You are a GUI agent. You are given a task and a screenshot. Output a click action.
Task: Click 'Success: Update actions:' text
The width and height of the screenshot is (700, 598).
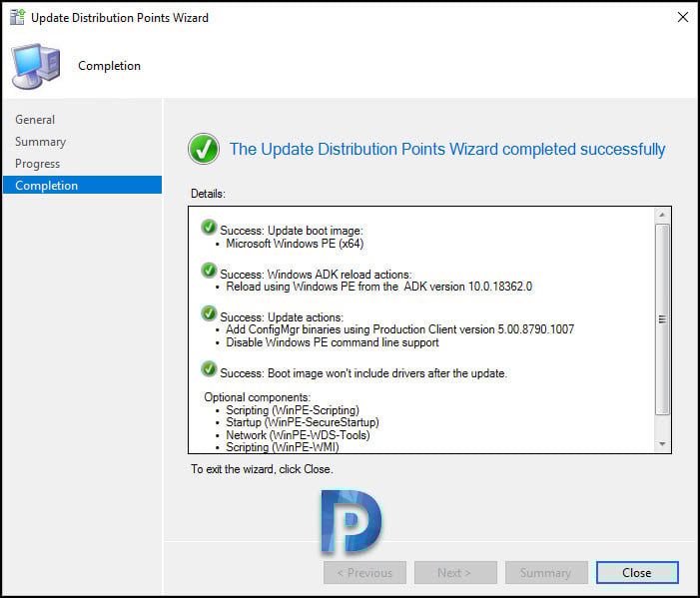[x=282, y=317]
